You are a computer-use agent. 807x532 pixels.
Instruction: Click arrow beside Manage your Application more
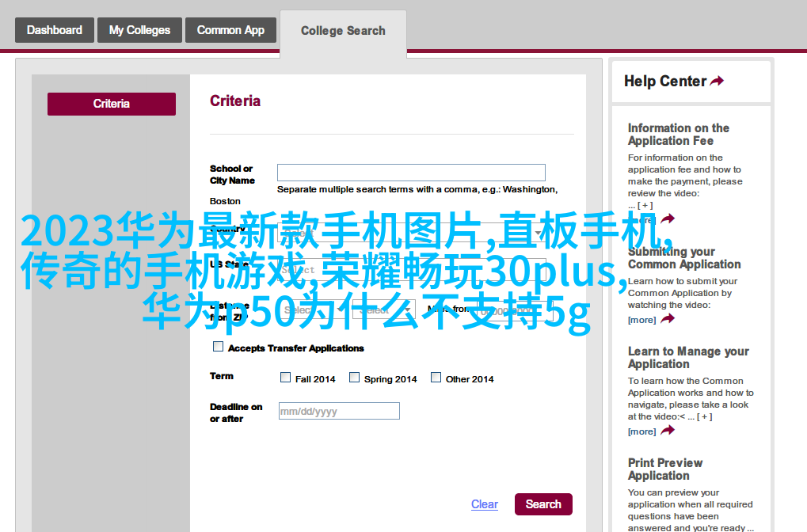coord(668,431)
